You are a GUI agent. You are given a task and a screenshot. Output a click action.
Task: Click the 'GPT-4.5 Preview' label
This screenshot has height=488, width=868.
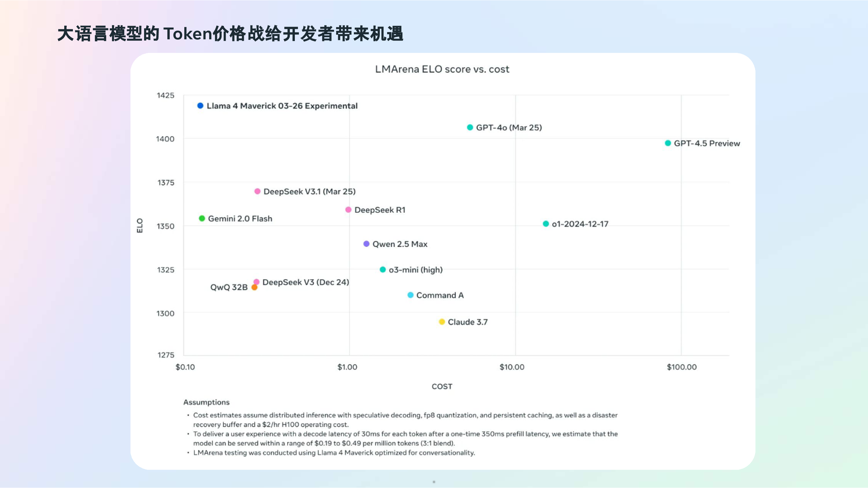coord(707,143)
